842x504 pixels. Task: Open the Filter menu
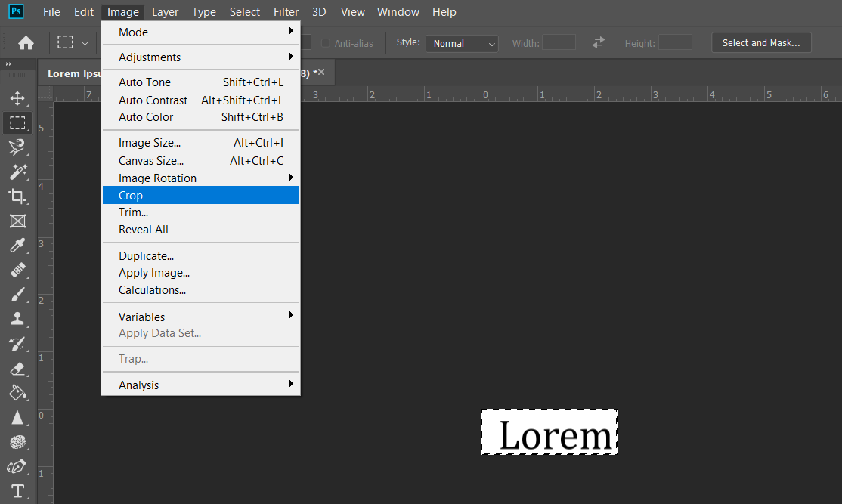coord(286,11)
